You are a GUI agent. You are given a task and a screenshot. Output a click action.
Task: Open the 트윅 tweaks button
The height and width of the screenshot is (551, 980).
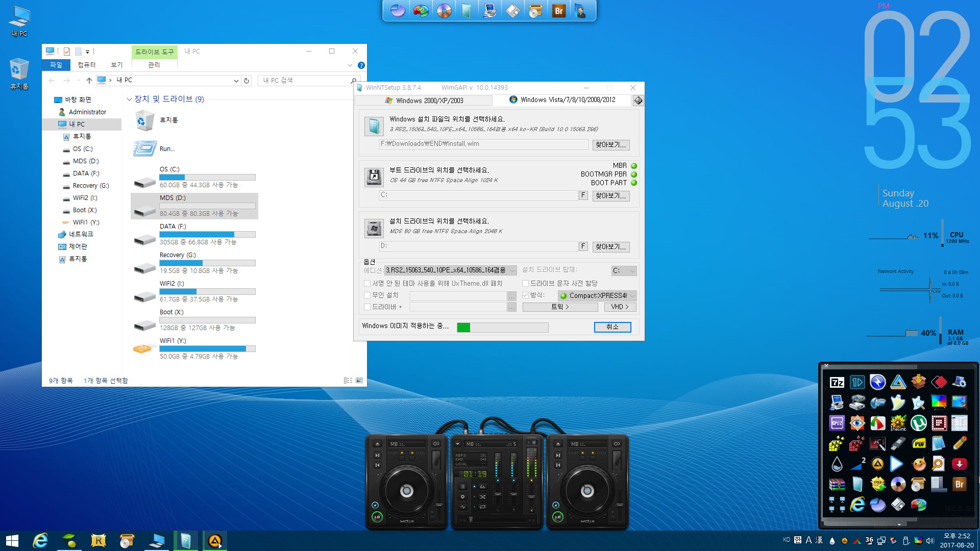coord(560,307)
